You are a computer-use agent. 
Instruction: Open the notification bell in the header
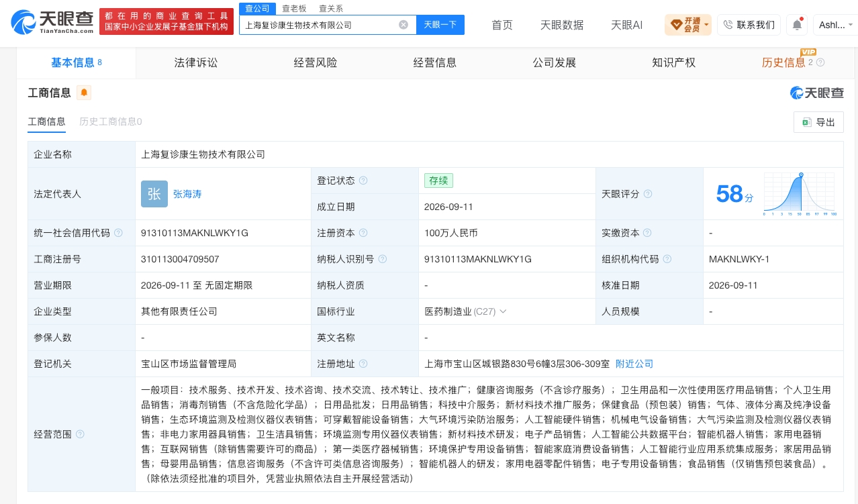[797, 25]
